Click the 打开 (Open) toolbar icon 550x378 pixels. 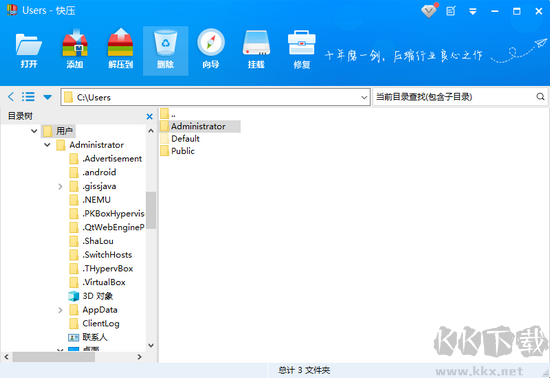point(29,50)
